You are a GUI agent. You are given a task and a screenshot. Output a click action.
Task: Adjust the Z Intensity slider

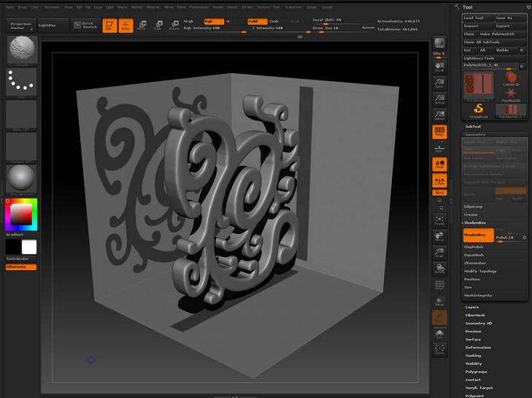[281, 28]
